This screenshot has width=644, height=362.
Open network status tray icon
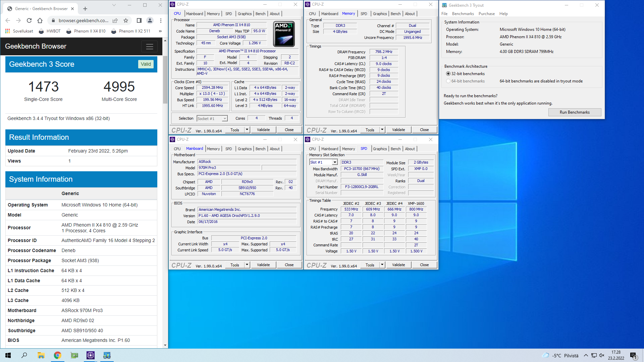pos(594,355)
